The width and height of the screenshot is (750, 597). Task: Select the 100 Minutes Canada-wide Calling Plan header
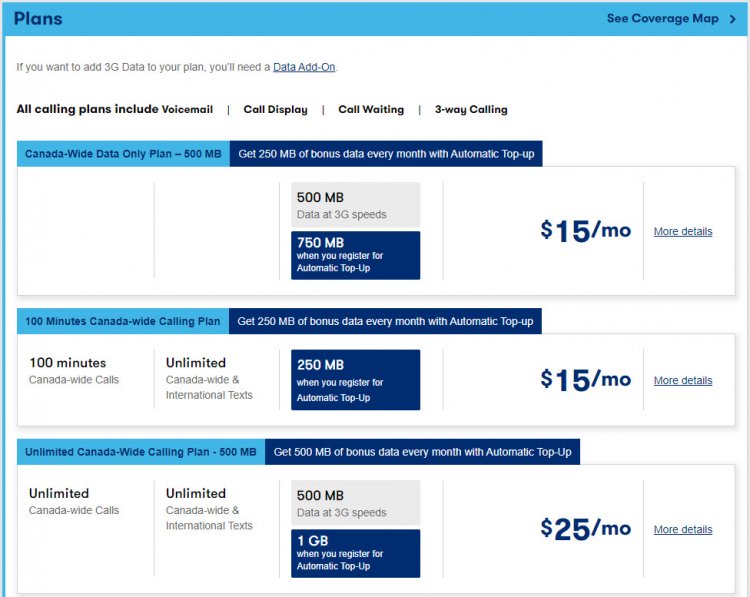point(123,322)
